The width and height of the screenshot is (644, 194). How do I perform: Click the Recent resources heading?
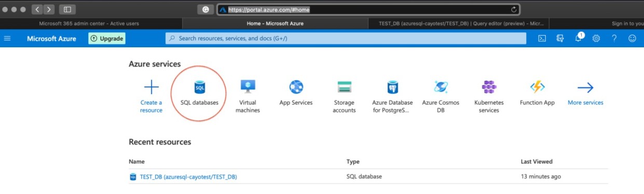point(160,142)
